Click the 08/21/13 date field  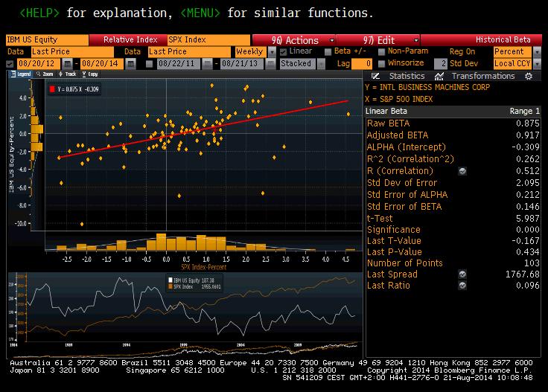click(242, 64)
